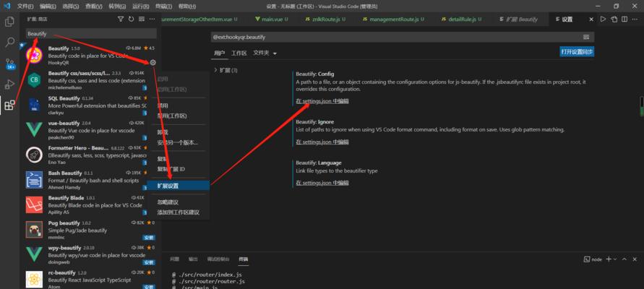Open the 选择(S) menu
The width and height of the screenshot is (644, 289).
click(x=72, y=7)
